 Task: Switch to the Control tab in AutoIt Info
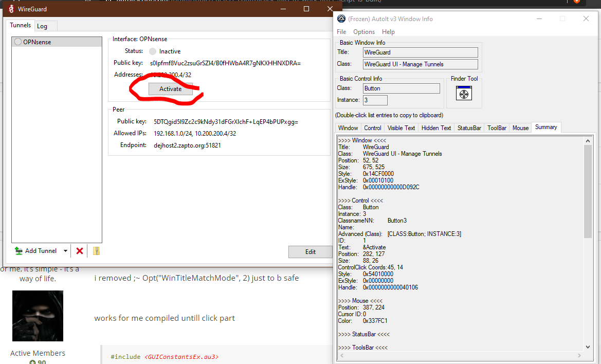click(373, 128)
